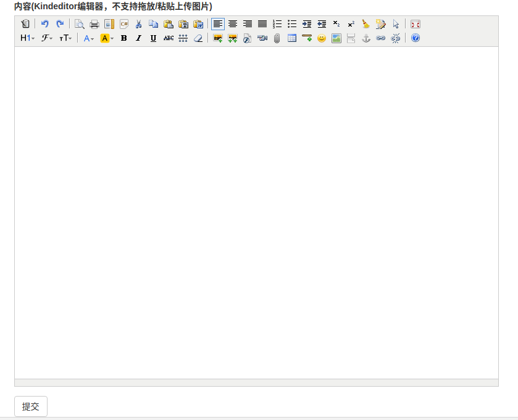The image size is (518, 420).
Task: Toggle center alignment
Action: [233, 24]
